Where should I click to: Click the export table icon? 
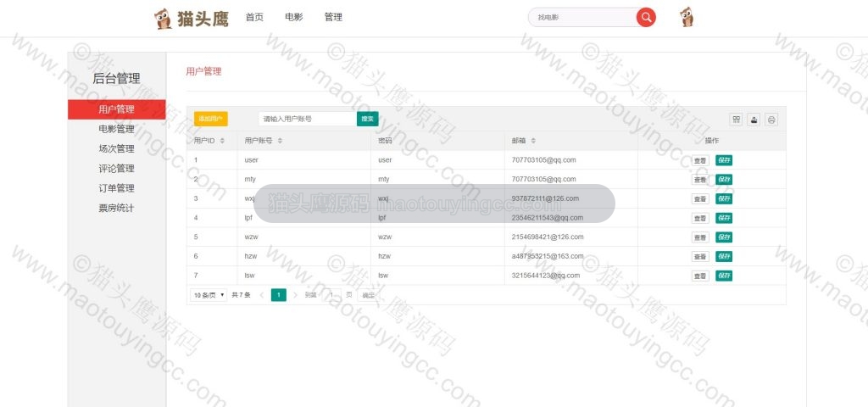click(754, 119)
